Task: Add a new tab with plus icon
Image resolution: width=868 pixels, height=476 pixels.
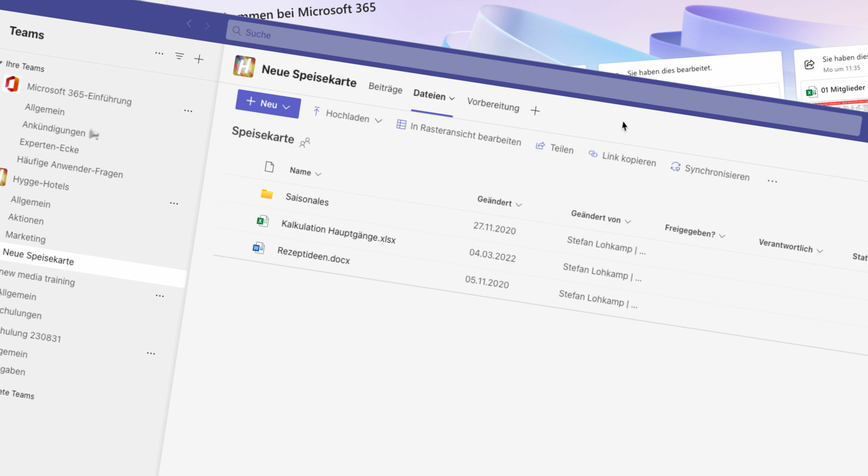Action: coord(535,111)
